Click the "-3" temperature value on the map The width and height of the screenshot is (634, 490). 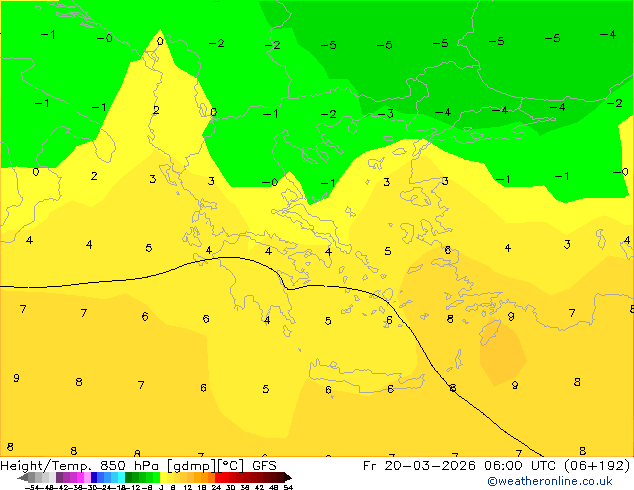386,114
